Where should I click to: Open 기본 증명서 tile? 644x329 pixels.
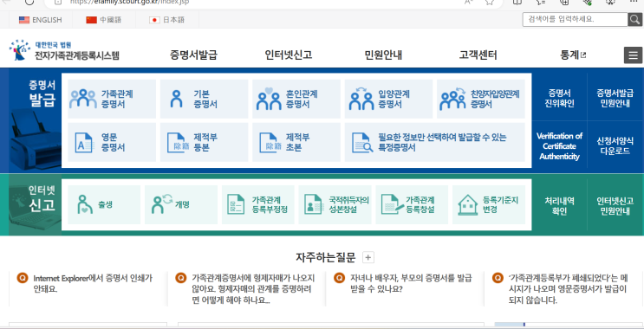click(205, 99)
